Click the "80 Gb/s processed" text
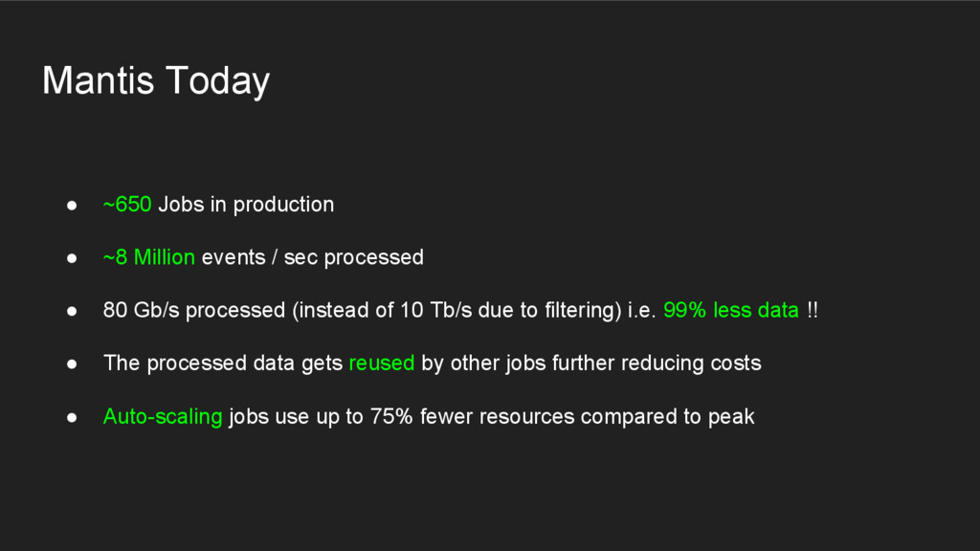The height and width of the screenshot is (551, 980). 193,311
